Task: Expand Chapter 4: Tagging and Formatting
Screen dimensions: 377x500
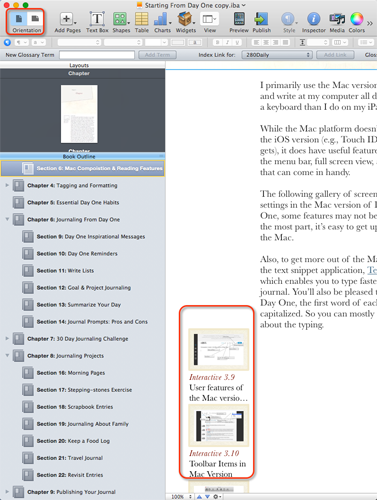Action: (x=7, y=185)
